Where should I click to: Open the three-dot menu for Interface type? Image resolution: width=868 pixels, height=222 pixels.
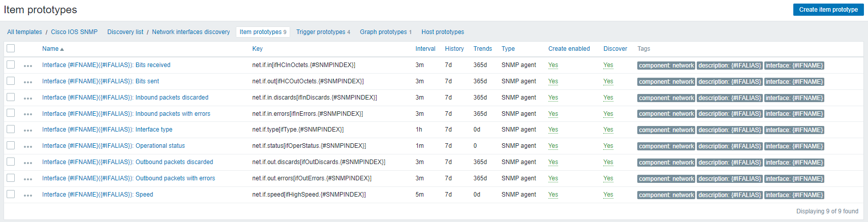point(28,130)
